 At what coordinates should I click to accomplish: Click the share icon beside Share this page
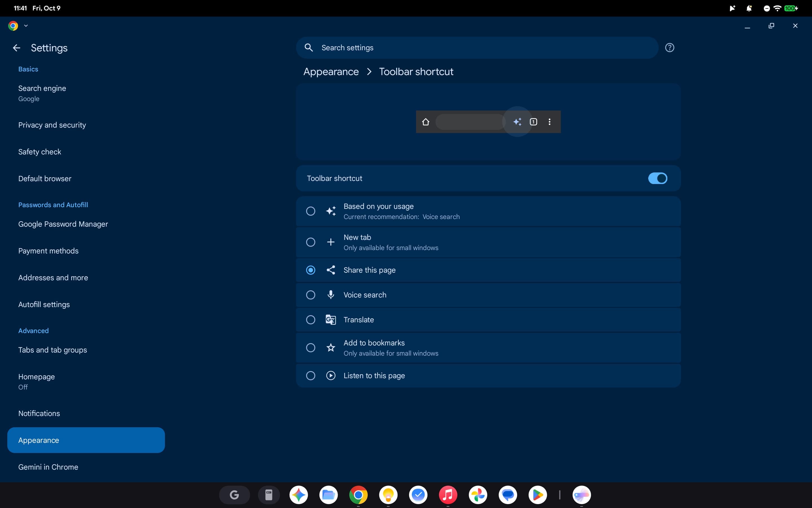coord(331,270)
